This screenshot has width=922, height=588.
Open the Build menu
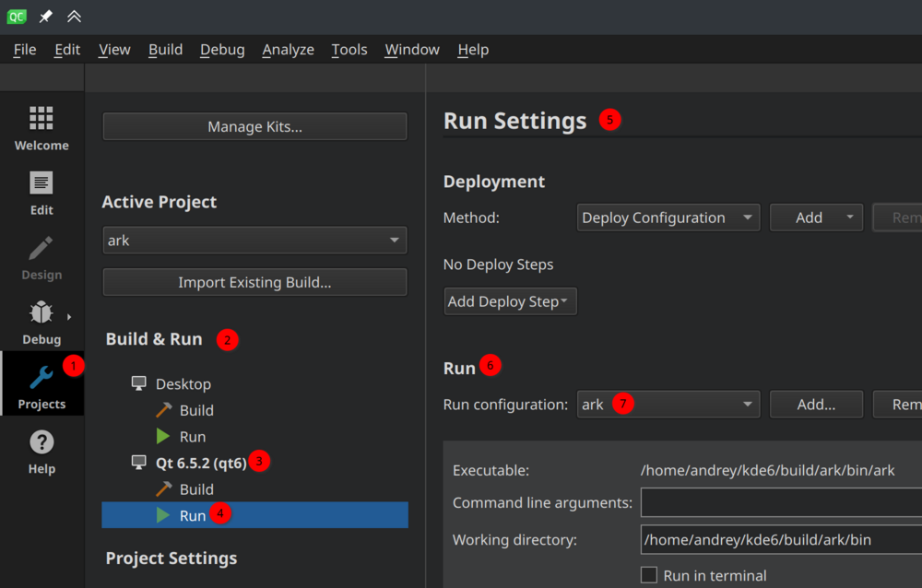pos(165,50)
